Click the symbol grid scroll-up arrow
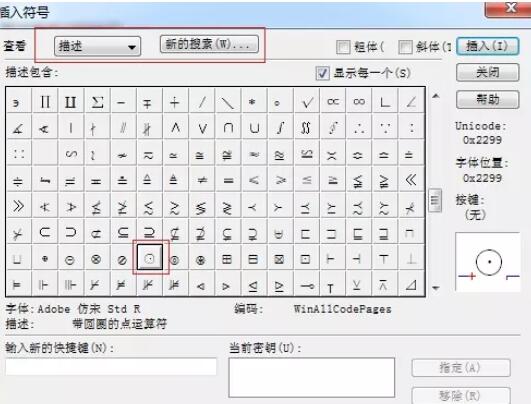This screenshot has width=531, height=404. [x=436, y=96]
